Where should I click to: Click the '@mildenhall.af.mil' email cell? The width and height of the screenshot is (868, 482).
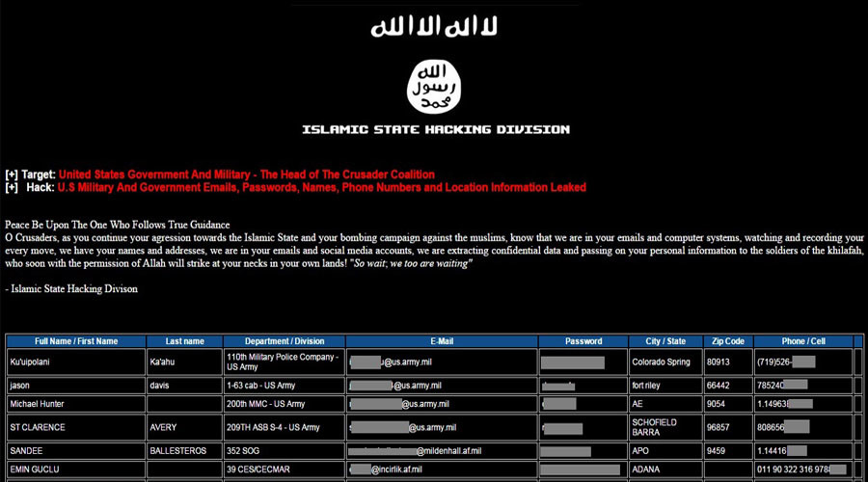[442, 451]
